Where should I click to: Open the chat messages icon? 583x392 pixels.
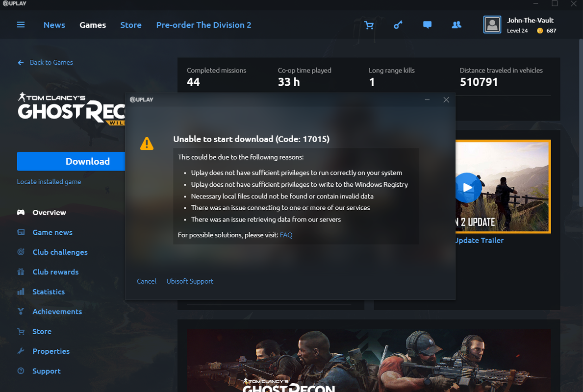coord(427,25)
